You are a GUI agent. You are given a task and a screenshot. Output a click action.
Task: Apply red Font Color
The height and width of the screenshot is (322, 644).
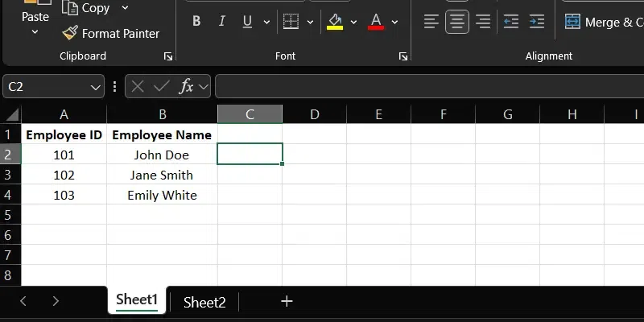[376, 22]
